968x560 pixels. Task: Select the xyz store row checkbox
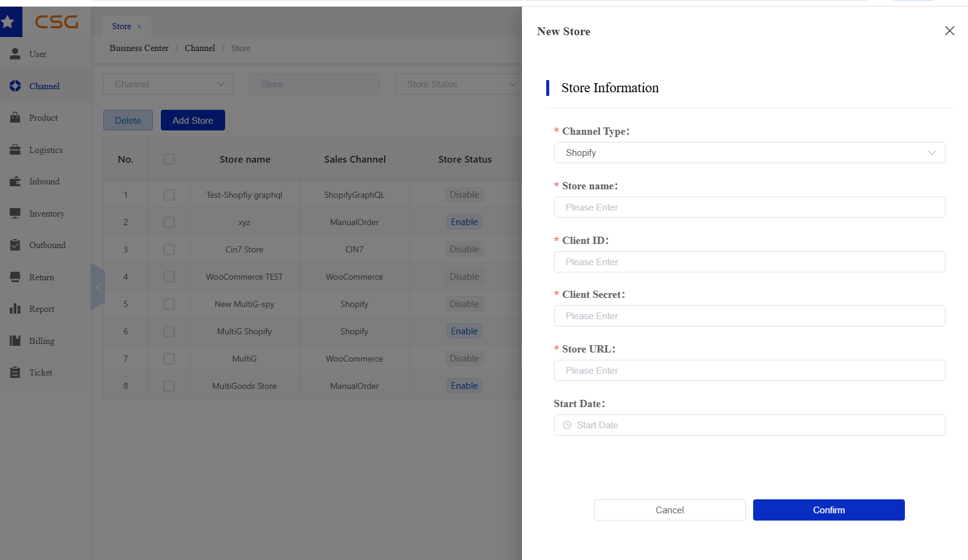(x=169, y=222)
